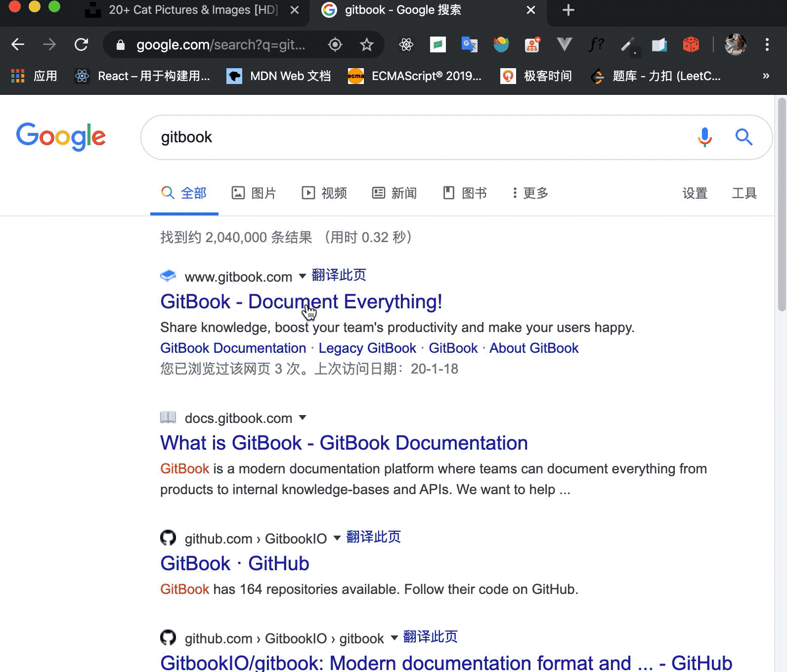This screenshot has height=672, width=787.
Task: Open the React DevTools extension icon
Action: click(406, 44)
